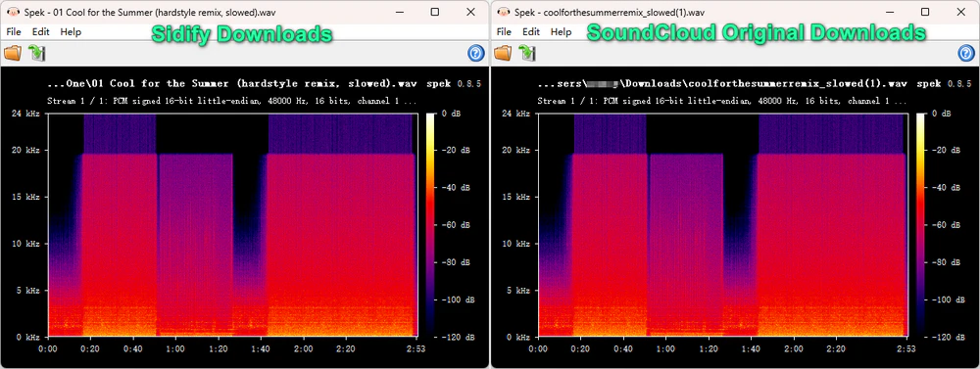The height and width of the screenshot is (369, 980).
Task: Click the right window 'Stream 1 / 1: PCM signed' line
Action: [723, 100]
